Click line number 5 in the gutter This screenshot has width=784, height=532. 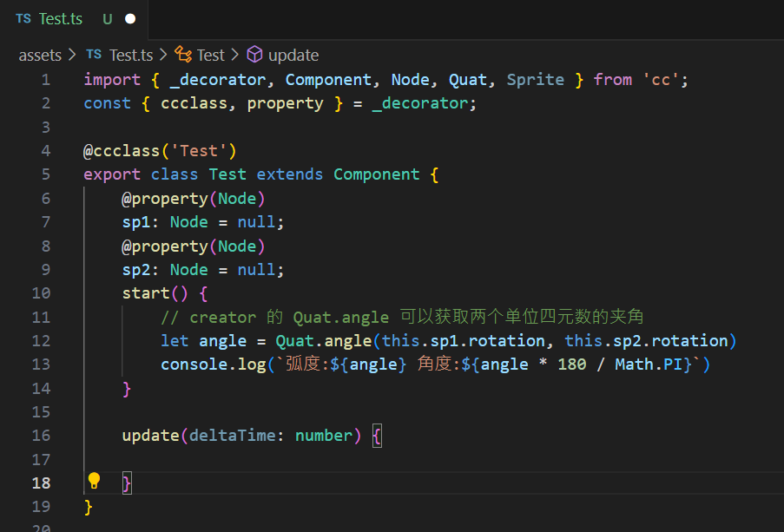coord(46,174)
